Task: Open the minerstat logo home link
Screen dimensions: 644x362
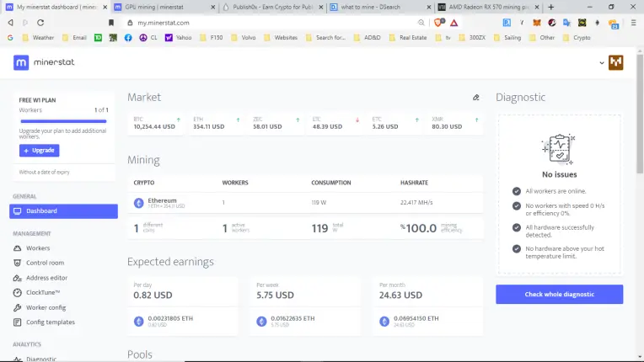Action: [x=44, y=63]
